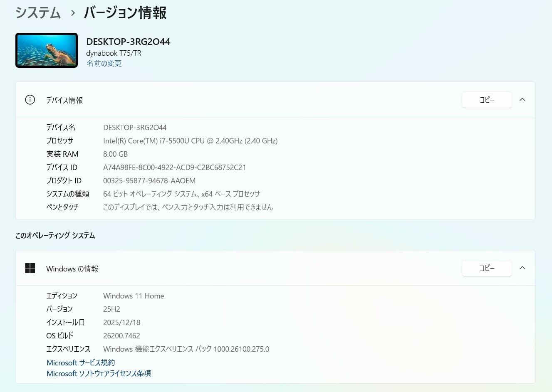Open Microsoft ソフトウェアライセンス条項 link

click(x=99, y=374)
